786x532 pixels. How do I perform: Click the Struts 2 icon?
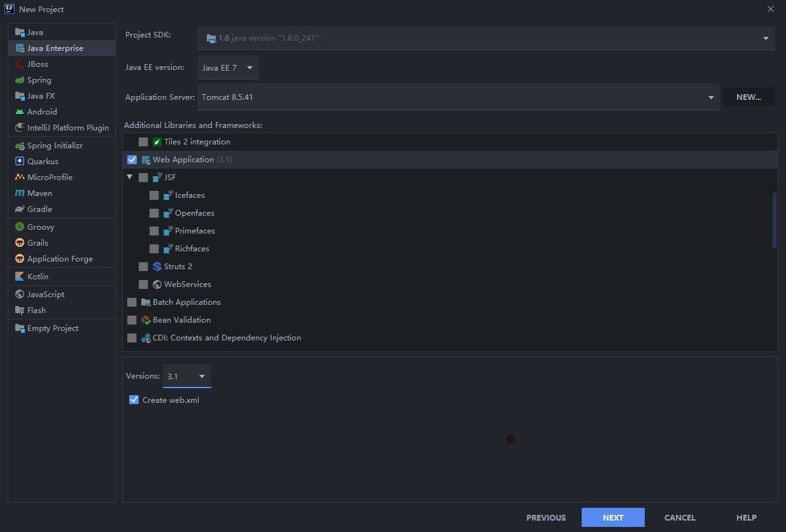pyautogui.click(x=157, y=267)
